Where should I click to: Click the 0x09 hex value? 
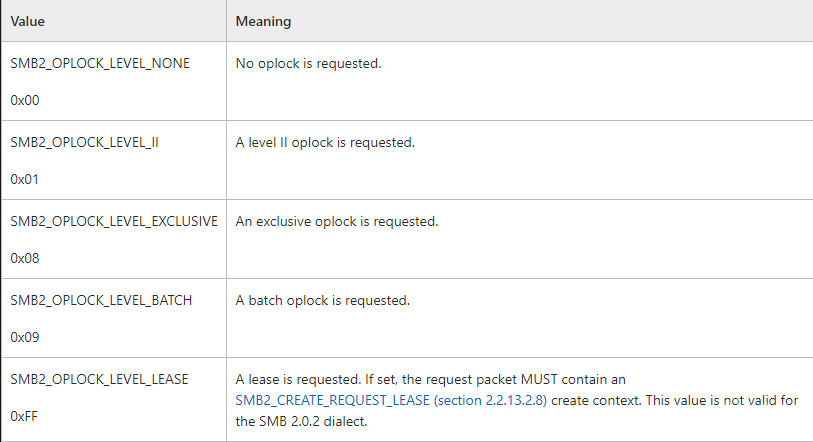click(25, 338)
